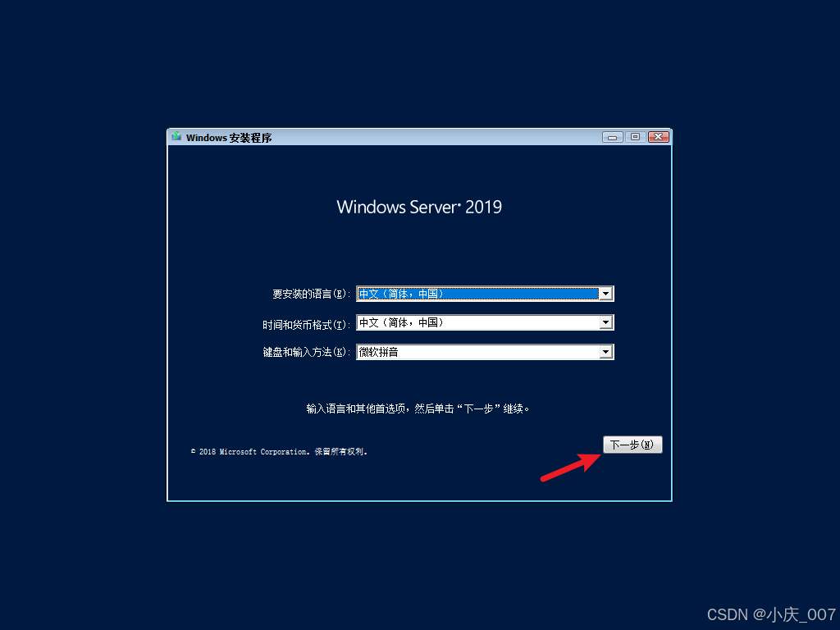Click the 键盘和输入方法(K) label
This screenshot has width=840, height=630.
307,352
